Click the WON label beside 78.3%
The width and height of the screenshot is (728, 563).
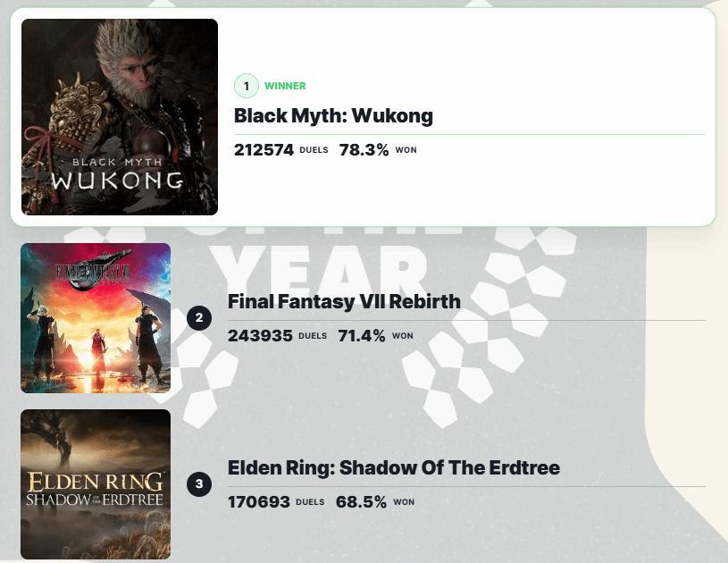pos(406,150)
